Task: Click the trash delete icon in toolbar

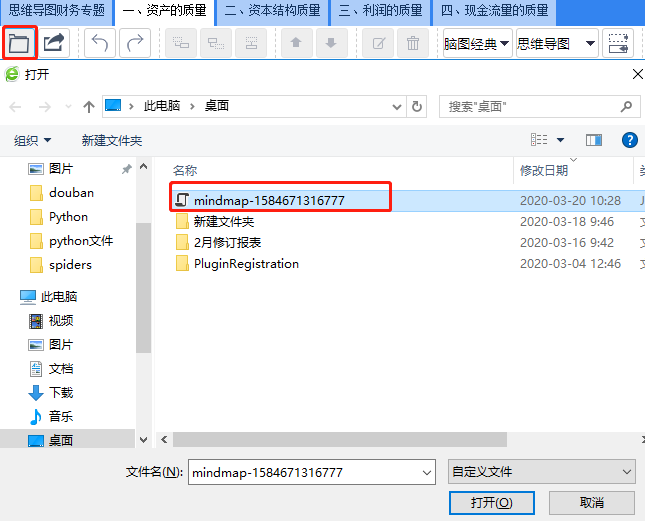Action: [x=413, y=43]
